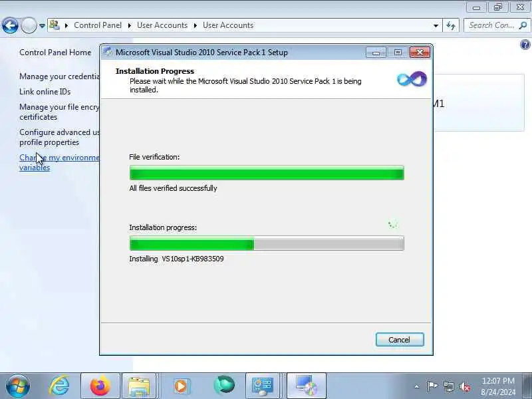This screenshot has height=399, width=532.
Task: Open Manage your file encryption certificates
Action: click(59, 112)
